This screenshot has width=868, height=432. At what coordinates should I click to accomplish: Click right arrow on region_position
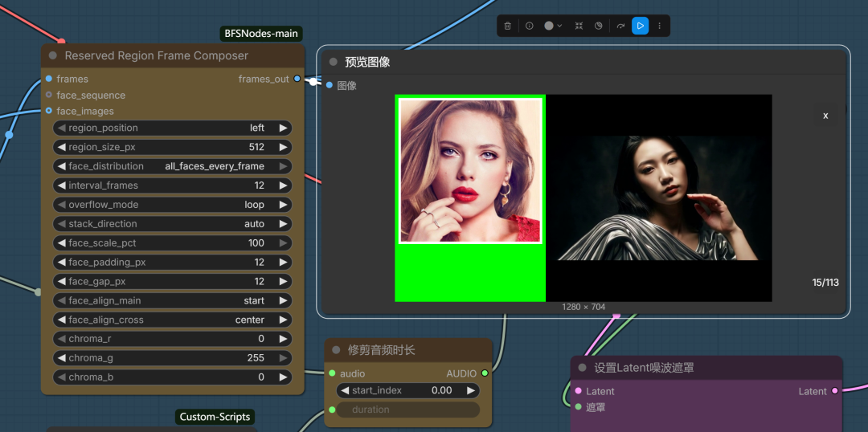(x=284, y=128)
